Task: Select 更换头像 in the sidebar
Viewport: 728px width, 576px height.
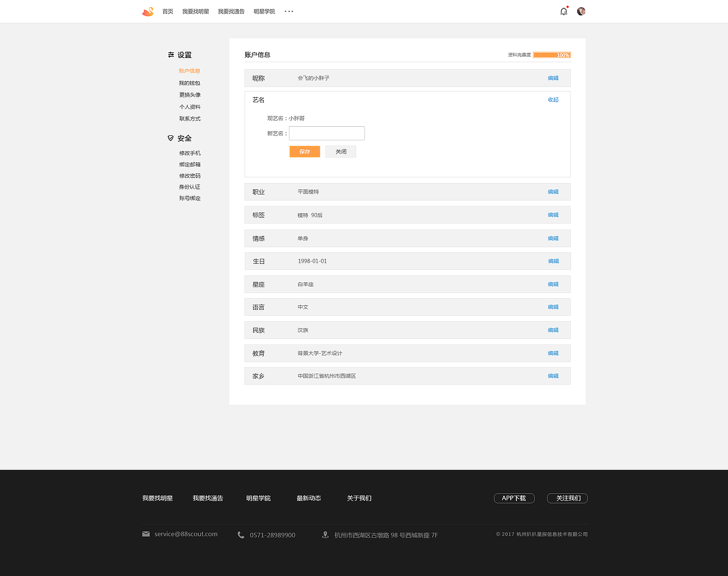Action: click(x=190, y=95)
